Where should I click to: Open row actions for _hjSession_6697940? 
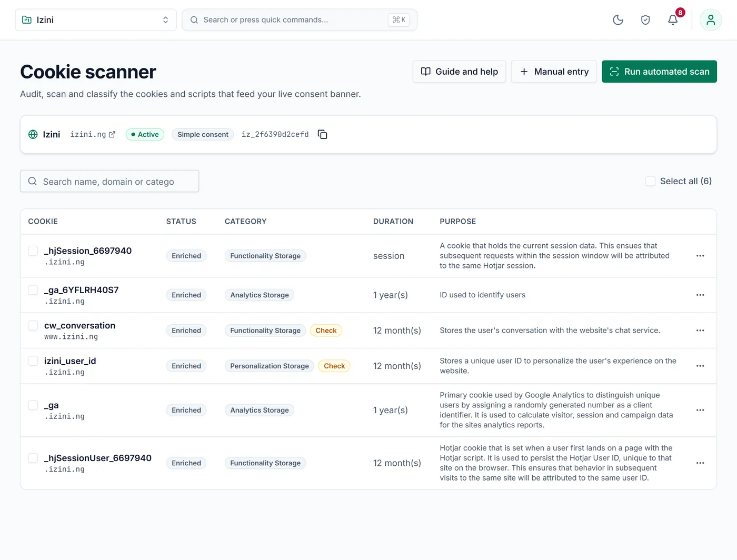[700, 256]
